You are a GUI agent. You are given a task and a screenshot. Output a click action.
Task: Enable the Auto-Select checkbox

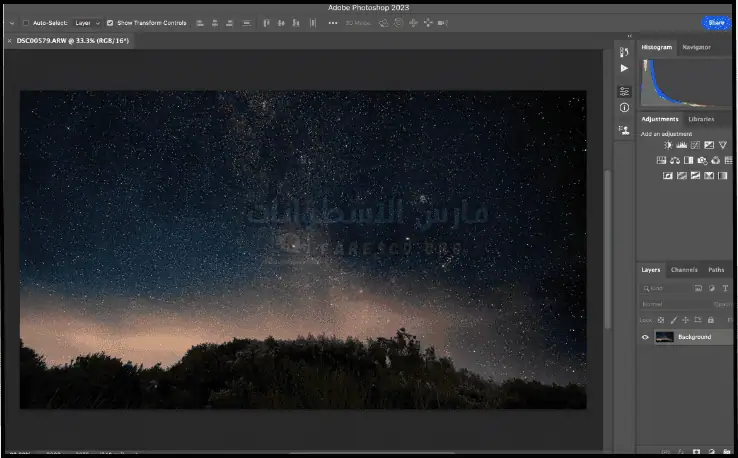(x=26, y=22)
